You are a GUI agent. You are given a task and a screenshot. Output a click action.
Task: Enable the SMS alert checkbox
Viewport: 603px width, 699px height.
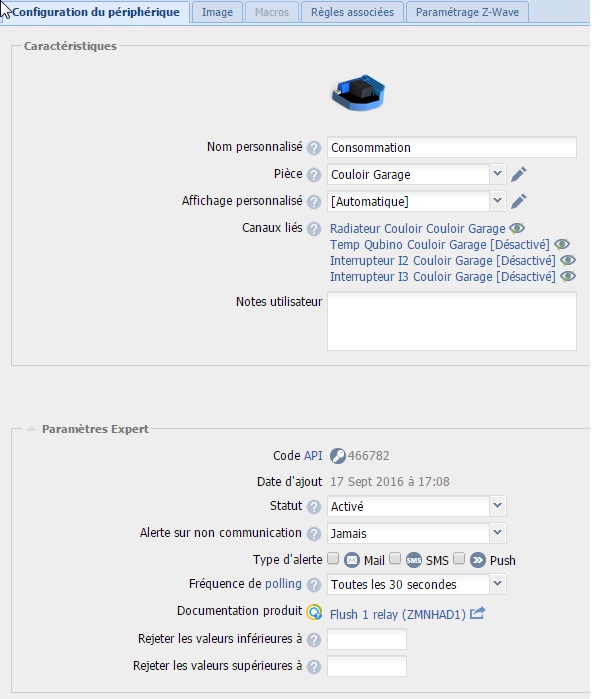(x=395, y=559)
